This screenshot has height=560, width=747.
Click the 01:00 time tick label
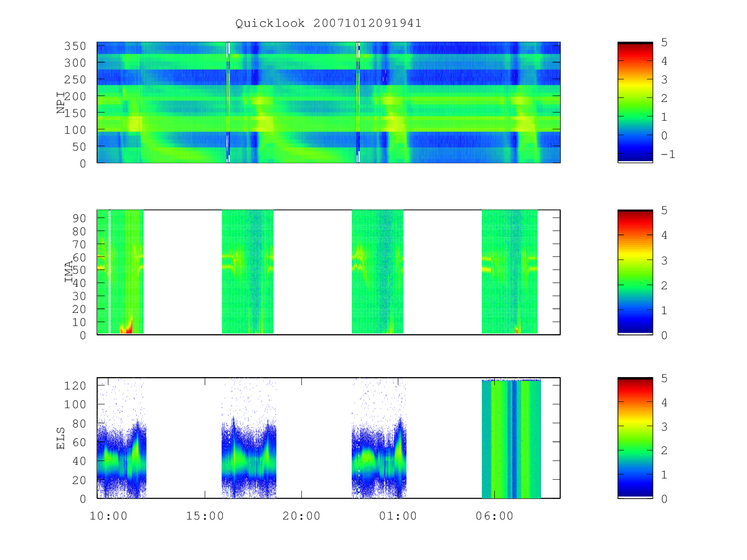(x=398, y=516)
